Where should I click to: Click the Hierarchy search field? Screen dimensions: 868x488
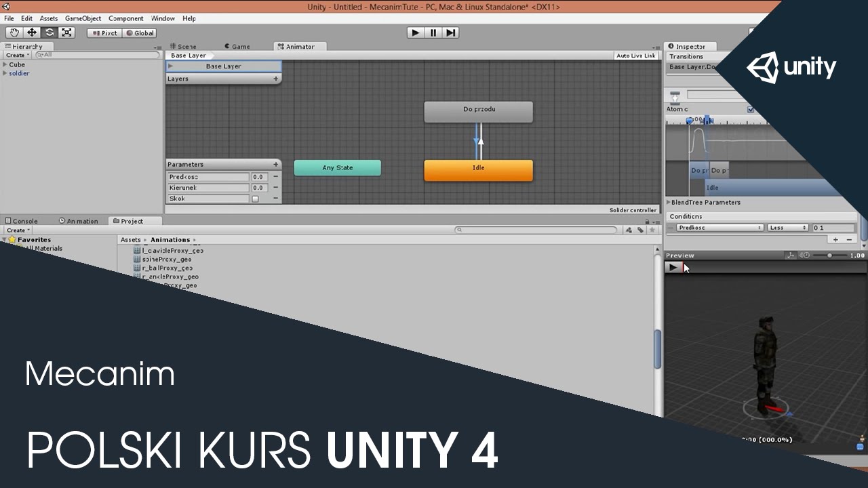[98, 55]
